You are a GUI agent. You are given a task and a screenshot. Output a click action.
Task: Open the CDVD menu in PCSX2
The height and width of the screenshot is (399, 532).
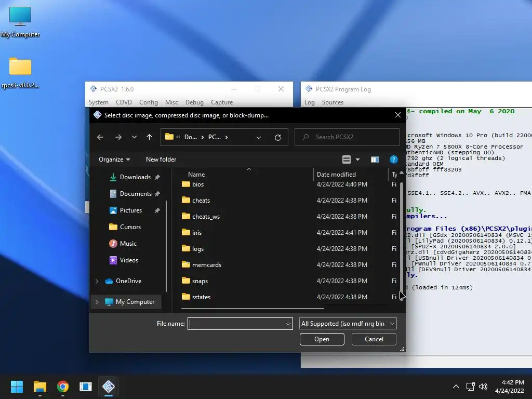tap(124, 102)
